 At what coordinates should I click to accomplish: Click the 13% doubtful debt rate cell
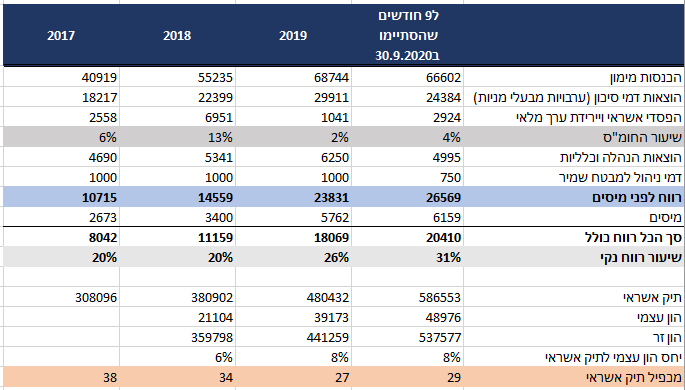pyautogui.click(x=220, y=138)
